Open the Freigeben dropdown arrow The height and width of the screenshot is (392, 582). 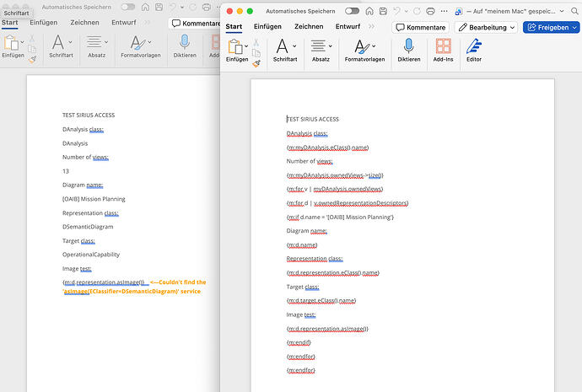574,28
